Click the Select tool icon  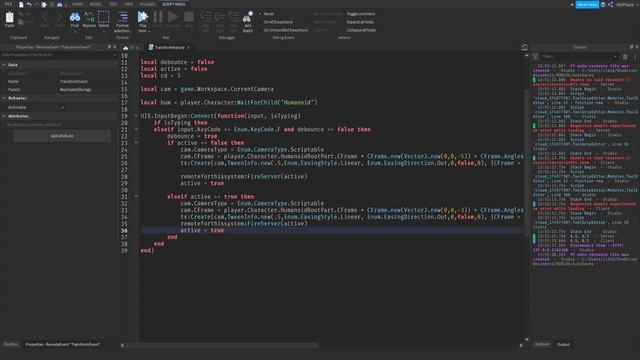104,19
